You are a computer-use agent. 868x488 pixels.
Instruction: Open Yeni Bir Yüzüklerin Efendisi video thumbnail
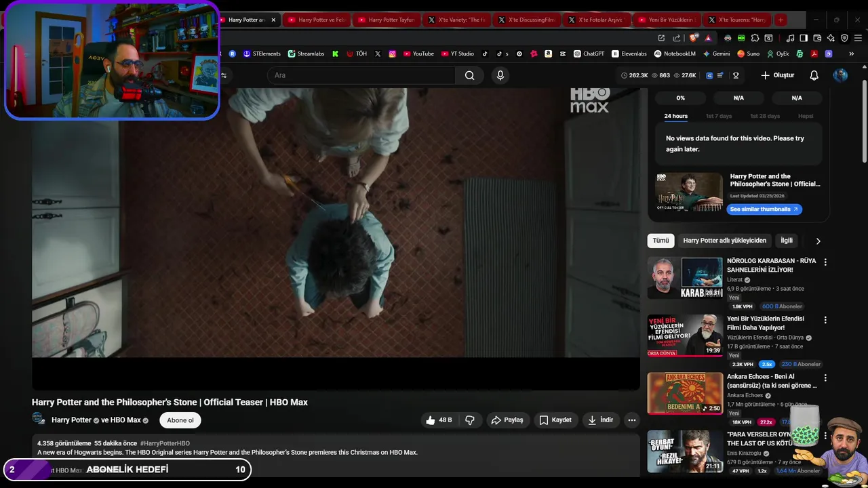point(685,335)
